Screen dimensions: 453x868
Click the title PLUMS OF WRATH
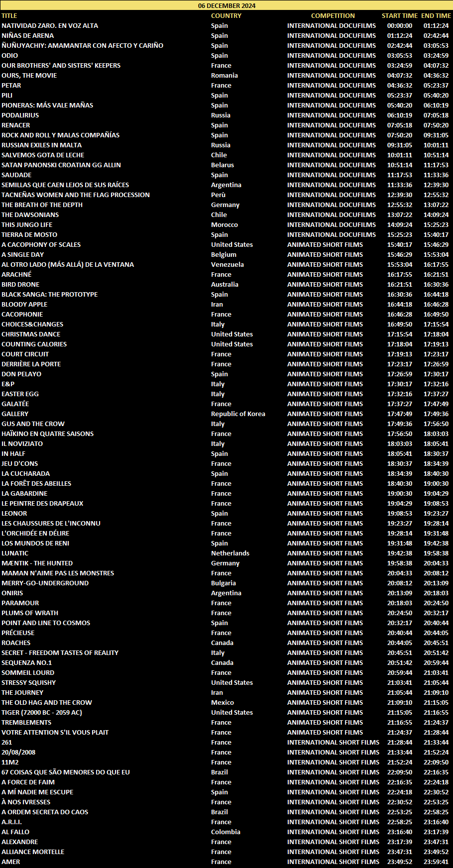(30, 613)
